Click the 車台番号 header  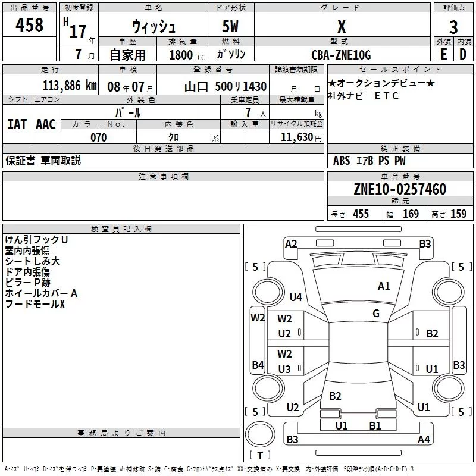[x=400, y=176]
